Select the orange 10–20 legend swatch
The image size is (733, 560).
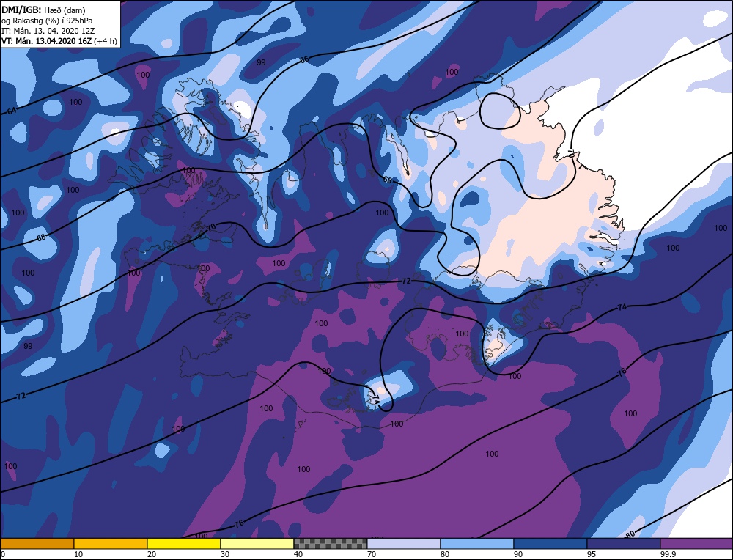111,543
